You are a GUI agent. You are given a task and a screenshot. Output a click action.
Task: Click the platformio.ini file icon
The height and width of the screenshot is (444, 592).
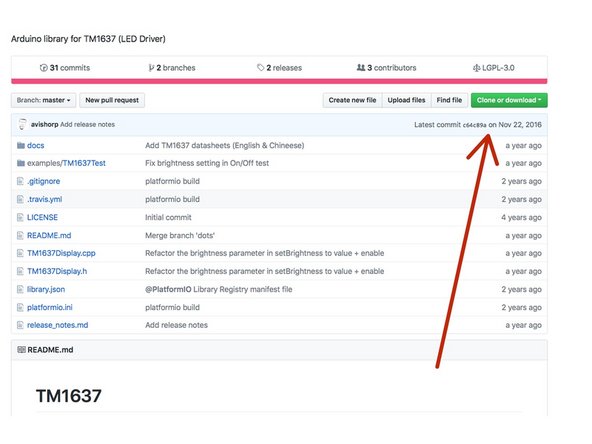pyautogui.click(x=20, y=307)
